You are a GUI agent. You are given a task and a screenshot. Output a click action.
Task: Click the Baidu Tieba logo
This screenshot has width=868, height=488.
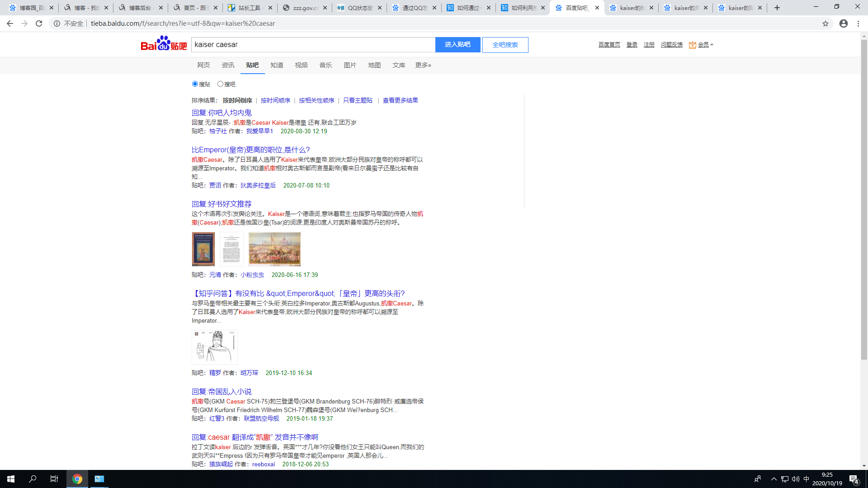pos(164,44)
